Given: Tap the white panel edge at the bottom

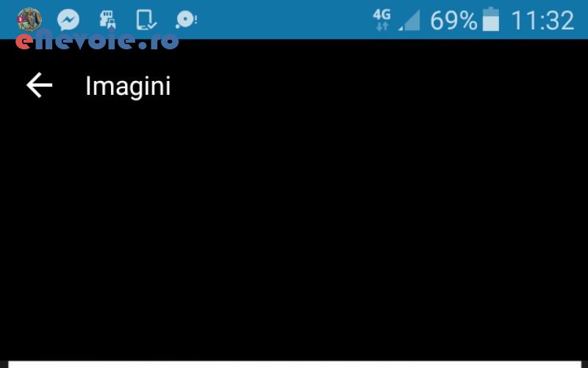Looking at the screenshot, I should (295, 364).
